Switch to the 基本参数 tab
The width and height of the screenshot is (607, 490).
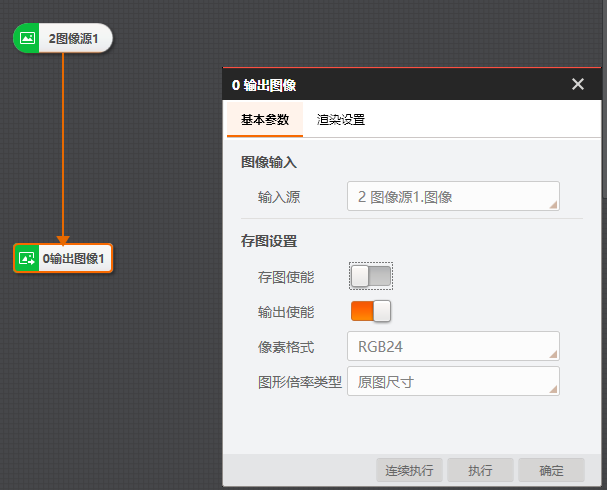[265, 119]
